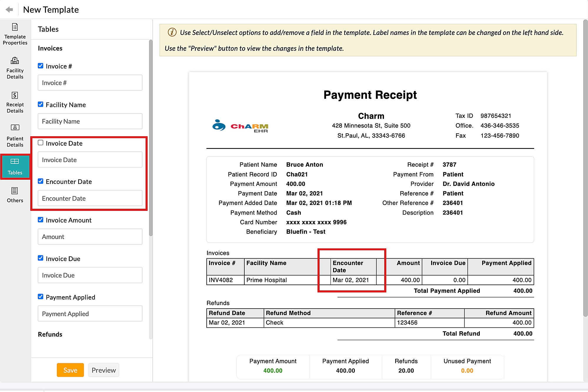
Task: Uncheck the Payment Applied checkbox
Action: (x=41, y=297)
